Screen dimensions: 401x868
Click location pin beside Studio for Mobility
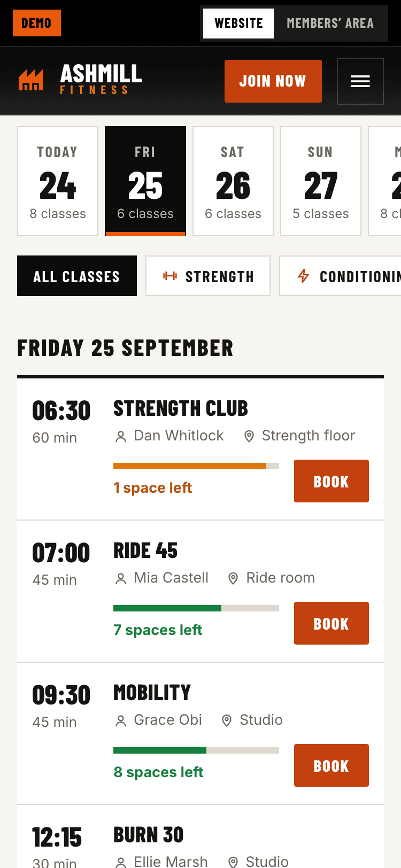coord(227,721)
